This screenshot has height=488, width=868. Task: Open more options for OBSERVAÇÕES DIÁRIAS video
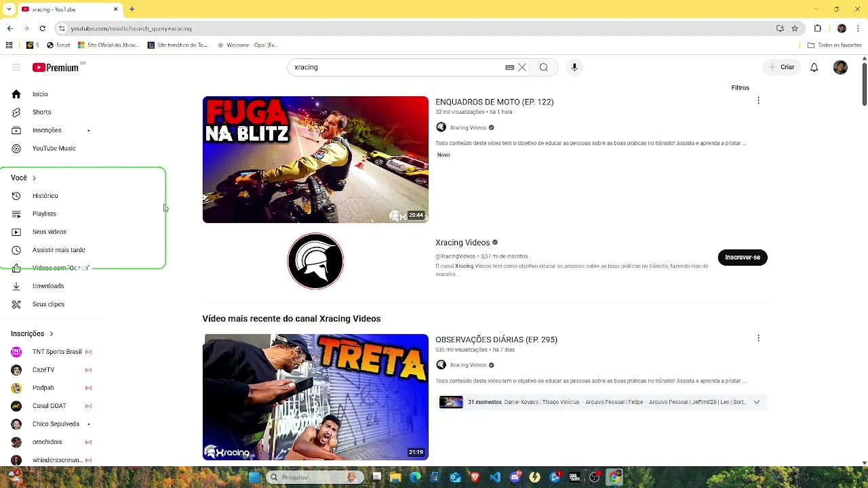(758, 338)
